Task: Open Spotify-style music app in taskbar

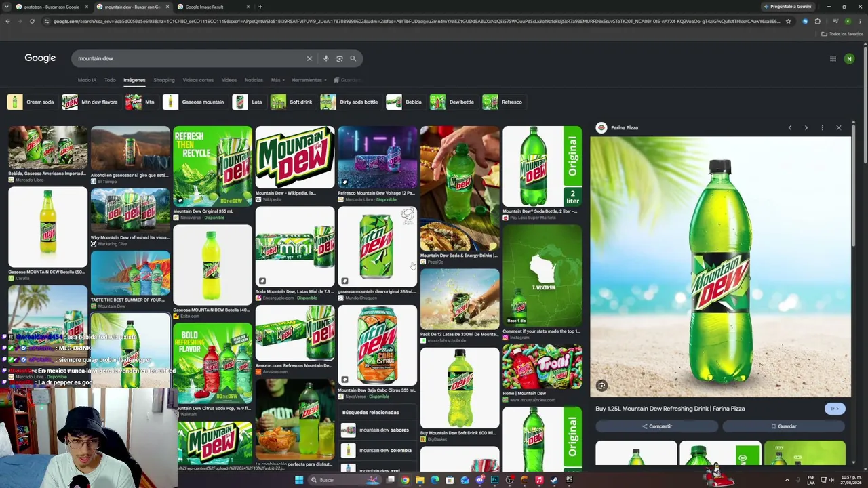Action: click(x=539, y=480)
